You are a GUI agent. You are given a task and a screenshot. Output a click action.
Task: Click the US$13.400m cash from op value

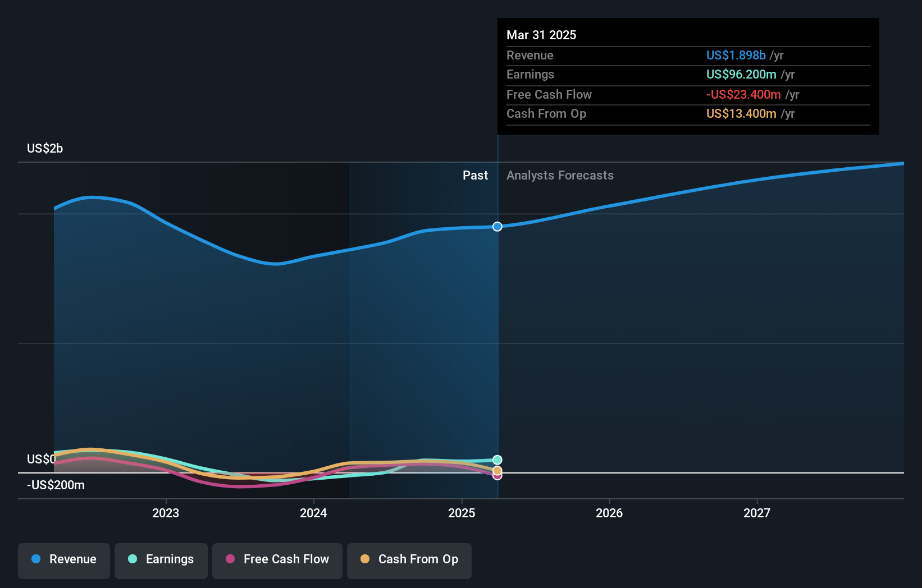[741, 113]
